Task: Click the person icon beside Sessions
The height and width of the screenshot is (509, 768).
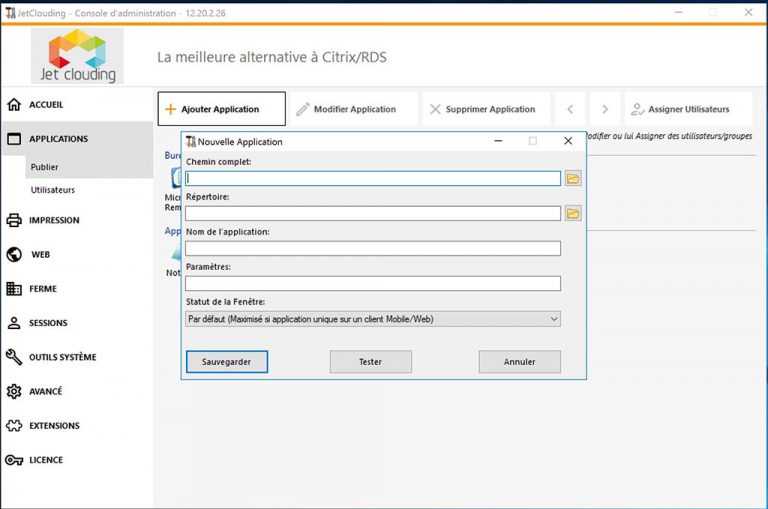Action: [x=14, y=323]
